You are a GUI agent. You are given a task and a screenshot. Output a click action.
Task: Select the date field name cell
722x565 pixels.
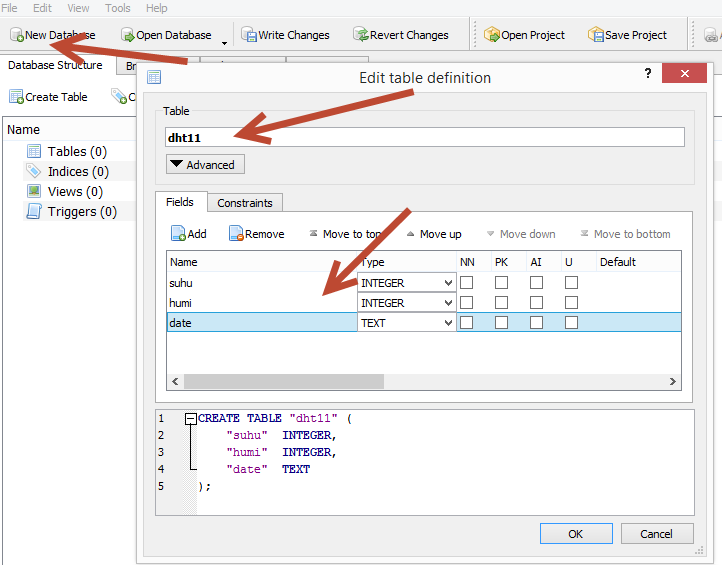(x=262, y=322)
